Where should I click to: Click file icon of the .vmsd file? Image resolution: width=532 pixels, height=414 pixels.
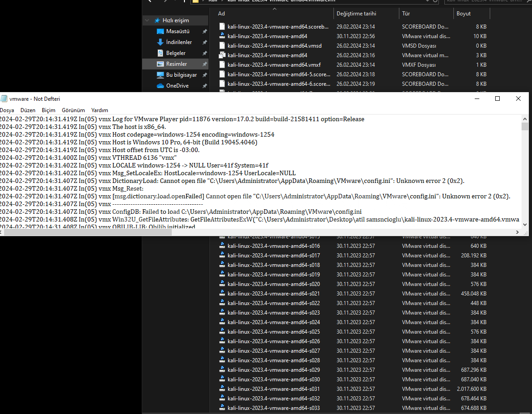222,45
